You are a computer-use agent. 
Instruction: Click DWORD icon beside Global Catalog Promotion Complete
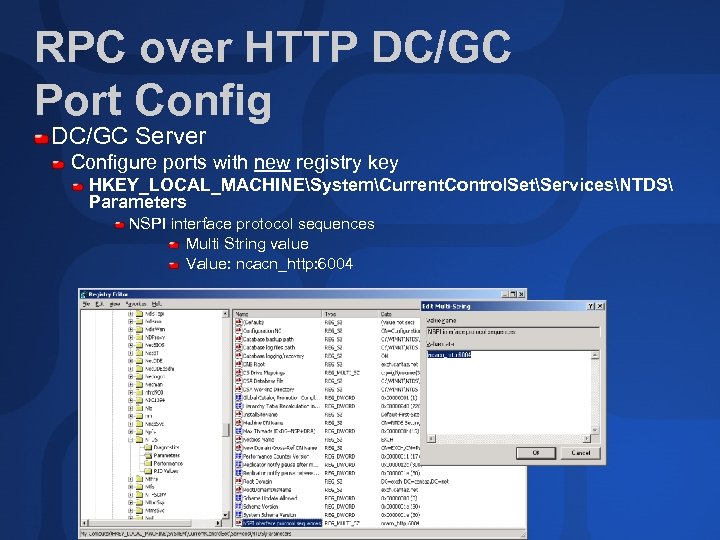point(238,398)
